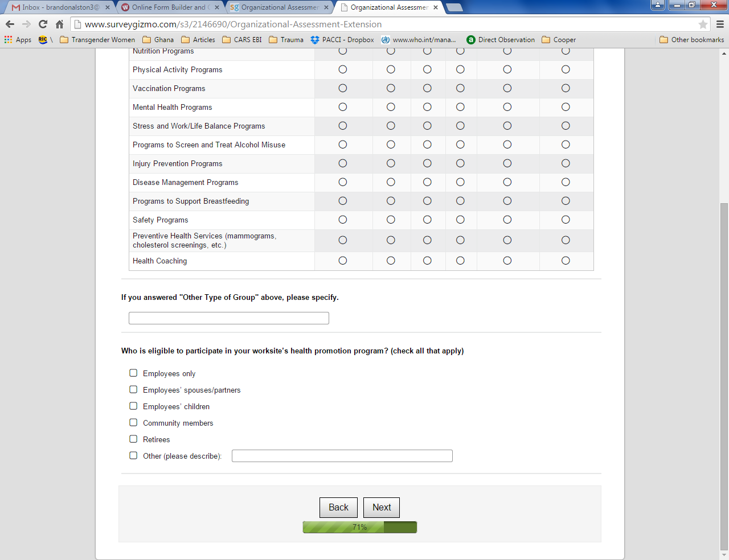Tick the Community members checkbox
The image size is (729, 560).
tap(133, 423)
